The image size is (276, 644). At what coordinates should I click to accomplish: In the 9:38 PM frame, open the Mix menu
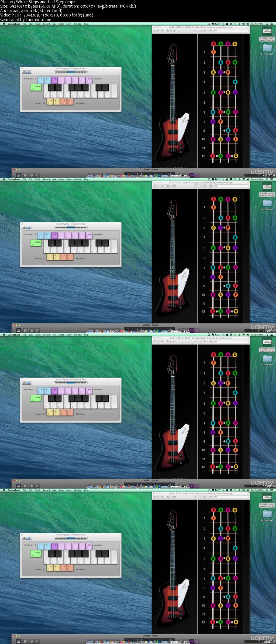click(54, 179)
